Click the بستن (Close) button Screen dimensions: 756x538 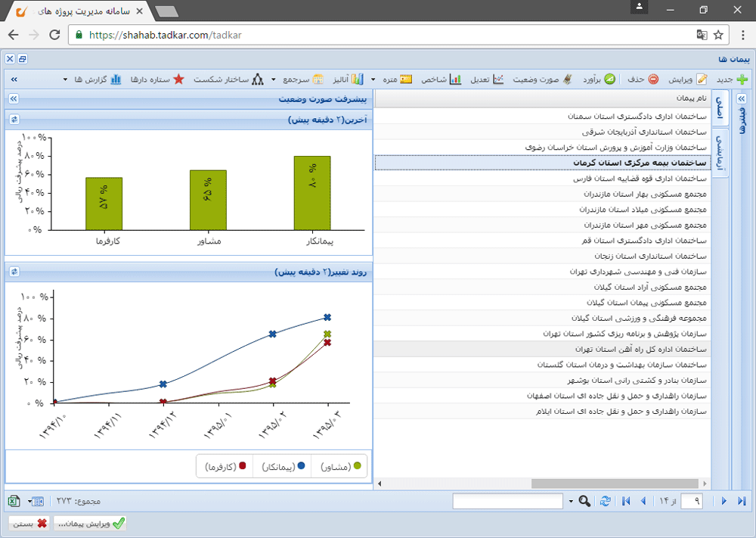click(x=29, y=523)
